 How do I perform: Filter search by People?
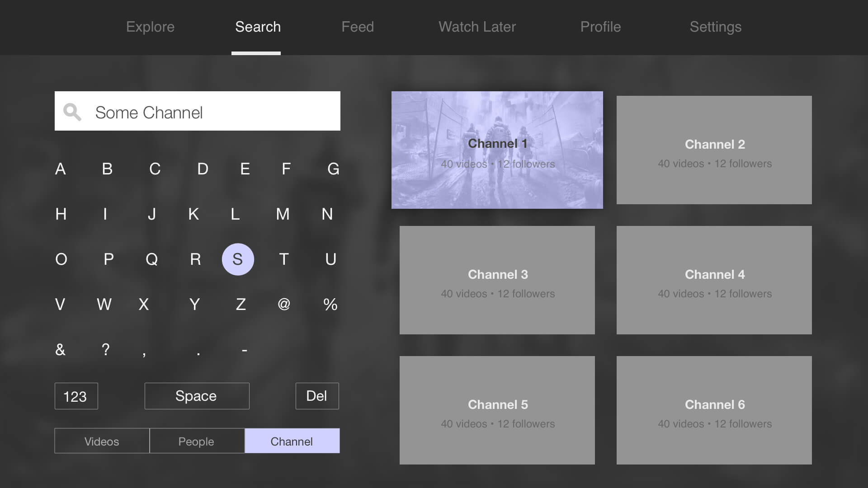pyautogui.click(x=197, y=441)
